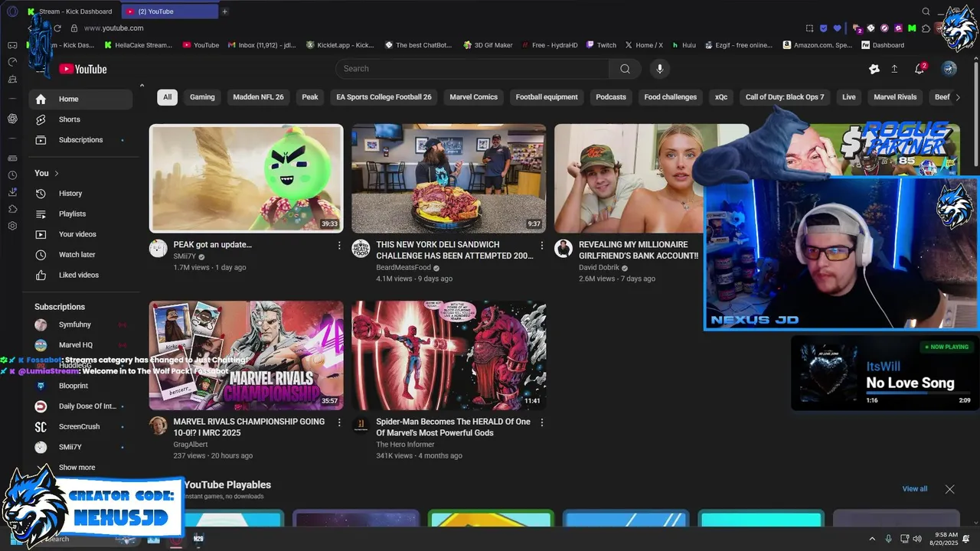Go to History in sidebar
Screen dimensions: 980x551
coord(80,194)
